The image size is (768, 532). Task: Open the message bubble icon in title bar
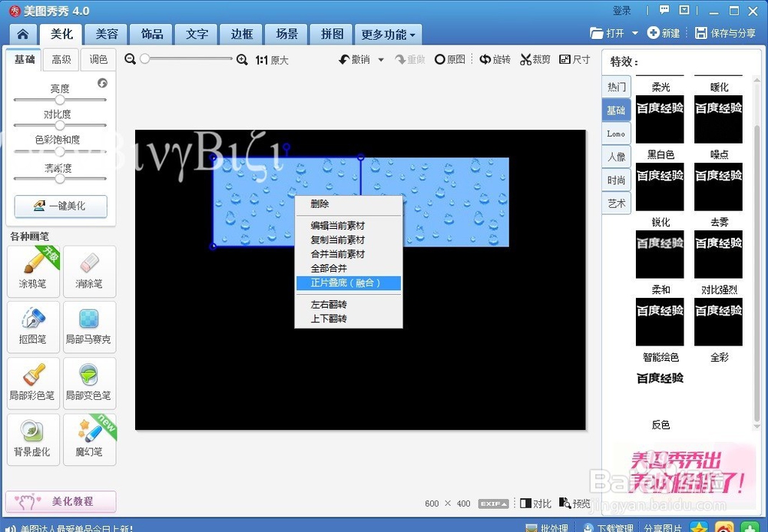(664, 10)
